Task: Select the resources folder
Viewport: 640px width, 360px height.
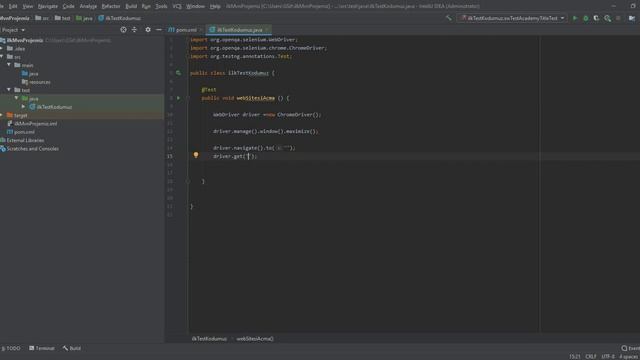Action: tap(36, 82)
